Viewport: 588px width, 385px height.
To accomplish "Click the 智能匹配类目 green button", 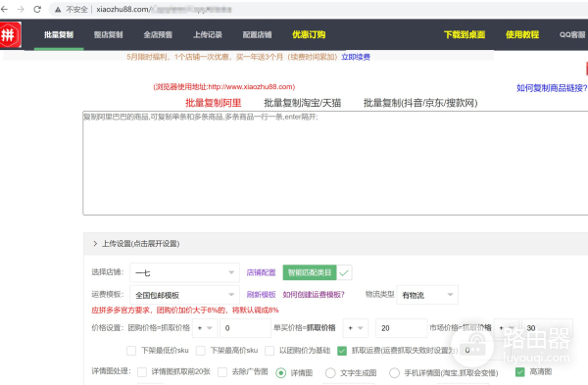I will click(x=310, y=272).
